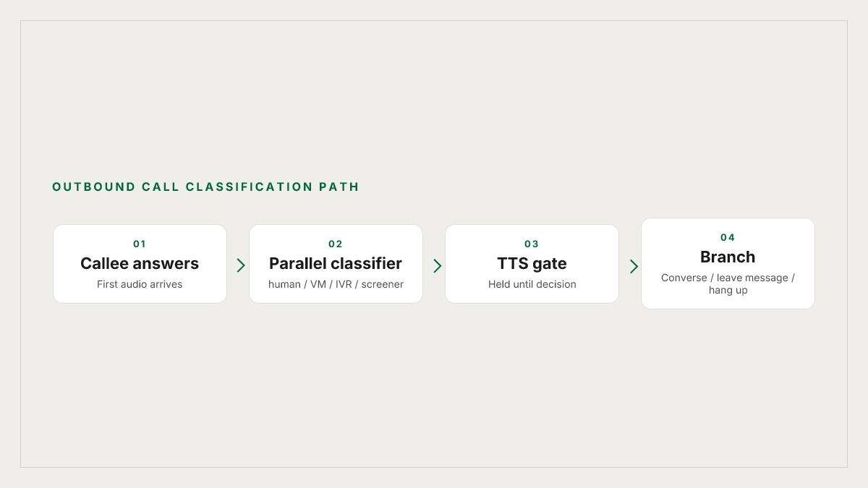868x488 pixels.
Task: Click the arrow after Callee answers card
Action: [x=241, y=265]
